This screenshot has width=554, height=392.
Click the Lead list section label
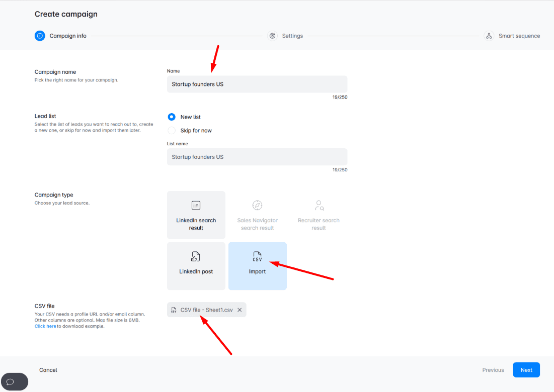pos(45,116)
